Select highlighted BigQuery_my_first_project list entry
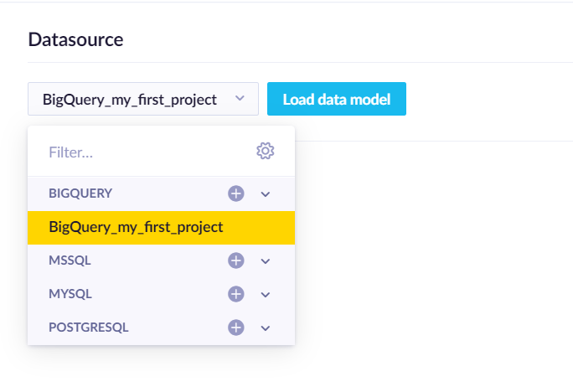 [136, 227]
